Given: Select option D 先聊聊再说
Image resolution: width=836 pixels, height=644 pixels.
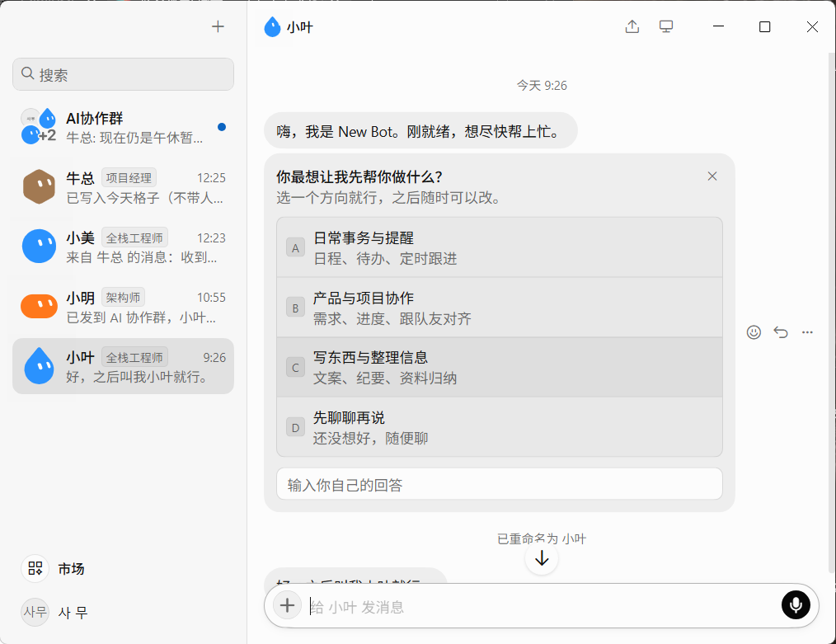Looking at the screenshot, I should [500, 427].
